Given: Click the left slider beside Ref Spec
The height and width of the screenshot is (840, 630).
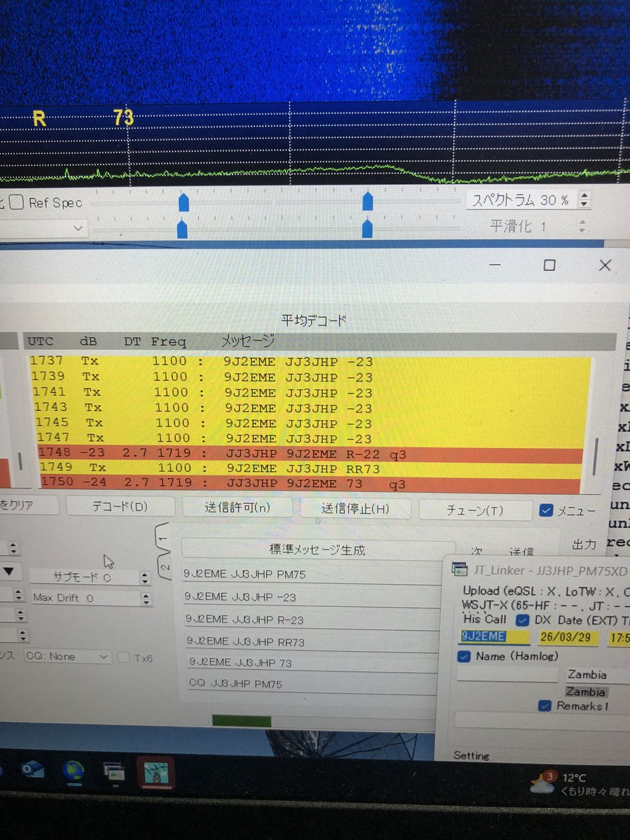Looking at the screenshot, I should point(183,203).
